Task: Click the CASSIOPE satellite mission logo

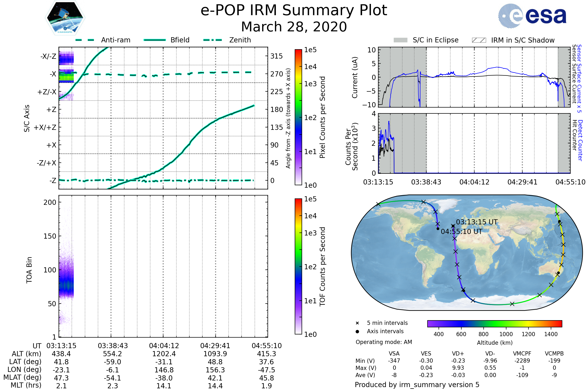Action: 65,18
